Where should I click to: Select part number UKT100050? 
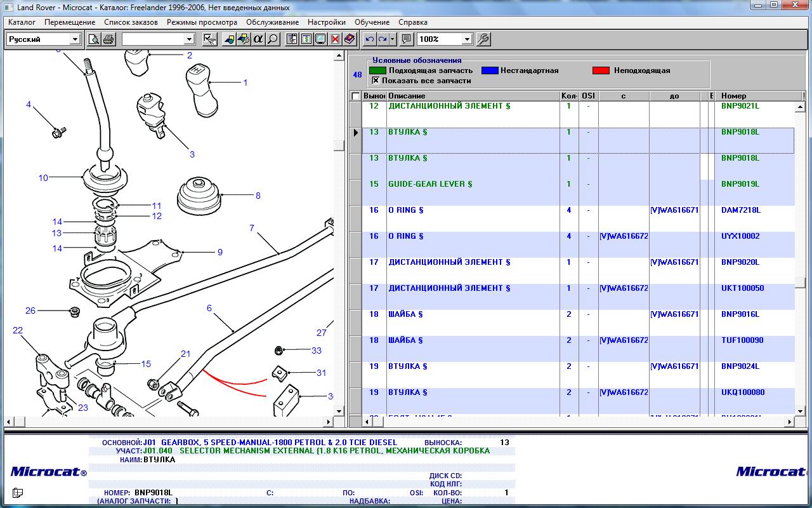click(x=742, y=288)
